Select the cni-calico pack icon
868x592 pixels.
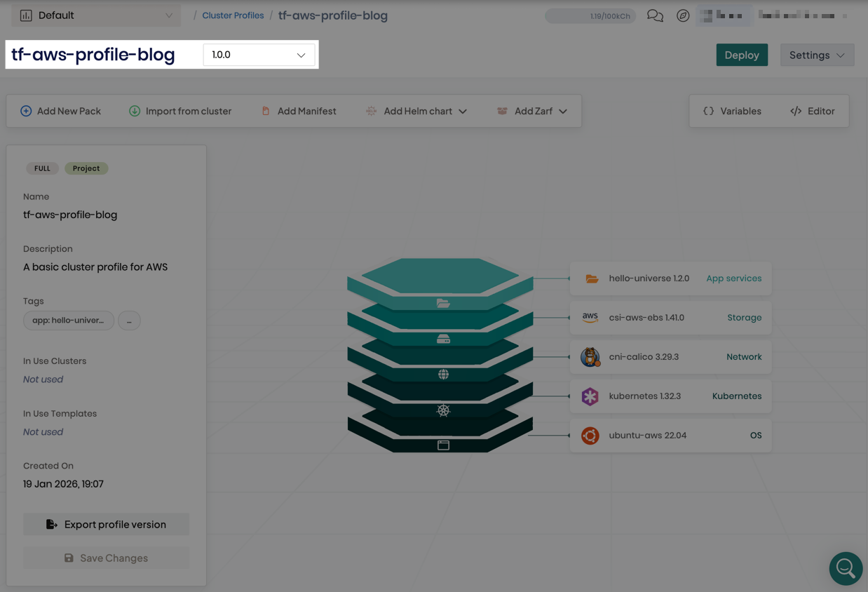(590, 356)
